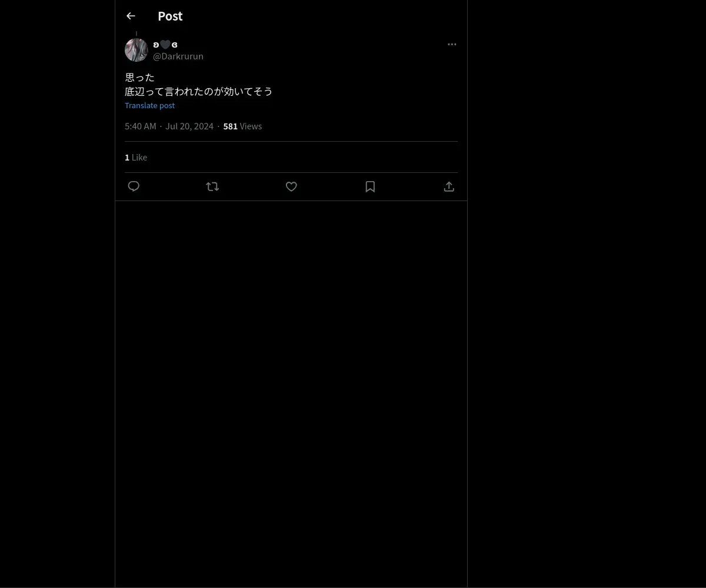
Task: Select the Post heading at the top
Action: click(170, 16)
